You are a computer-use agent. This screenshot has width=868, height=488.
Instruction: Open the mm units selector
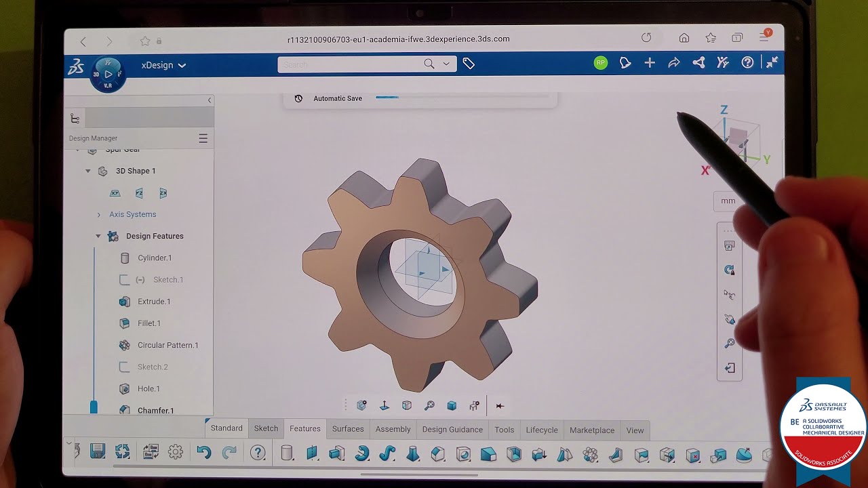coord(728,201)
